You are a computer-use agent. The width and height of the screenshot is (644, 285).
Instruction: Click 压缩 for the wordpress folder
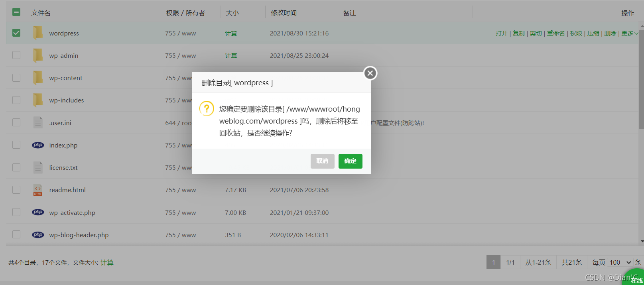click(x=593, y=33)
